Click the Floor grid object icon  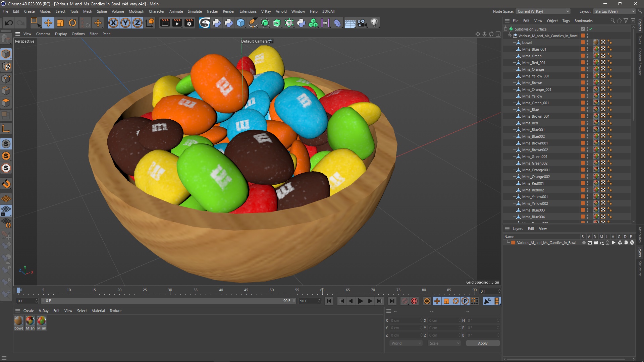coord(350,23)
